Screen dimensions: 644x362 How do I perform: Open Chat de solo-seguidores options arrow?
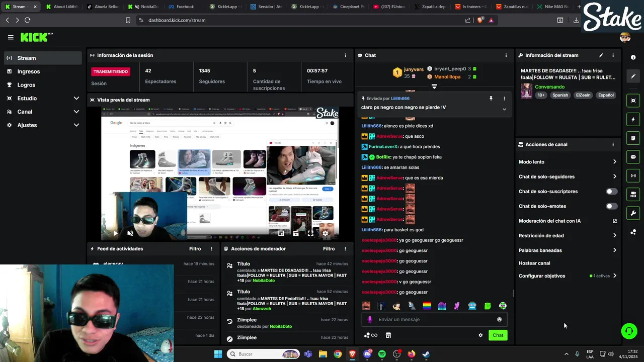click(x=614, y=176)
